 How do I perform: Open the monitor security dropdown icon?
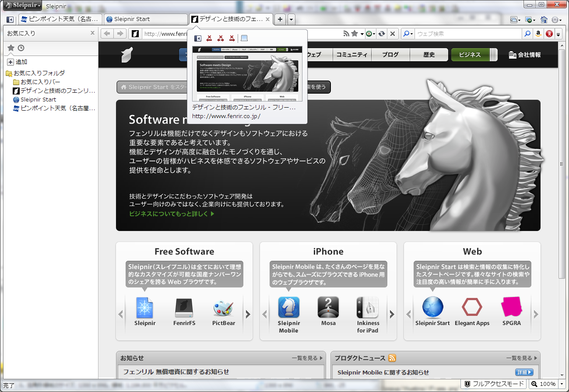coord(530,20)
